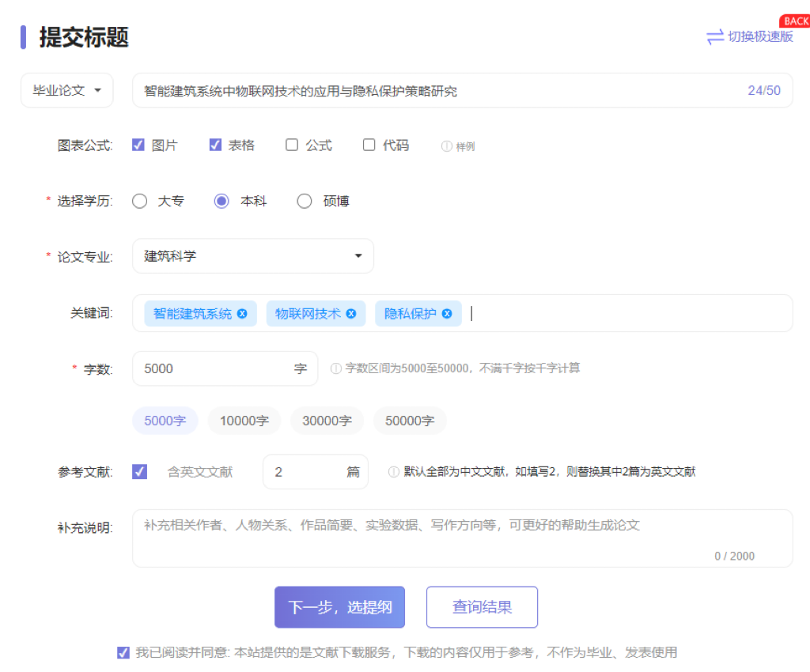Choose the 10000字 preset
This screenshot has height=672, width=810.
244,421
